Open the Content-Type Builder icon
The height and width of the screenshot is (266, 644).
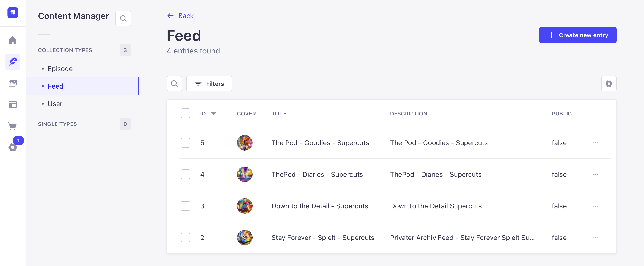[x=12, y=105]
